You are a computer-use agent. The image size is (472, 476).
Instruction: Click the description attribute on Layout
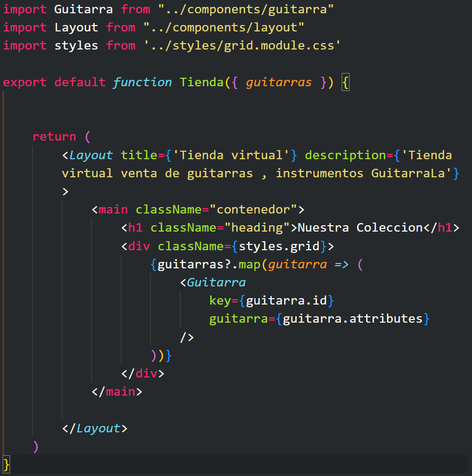[x=345, y=155]
